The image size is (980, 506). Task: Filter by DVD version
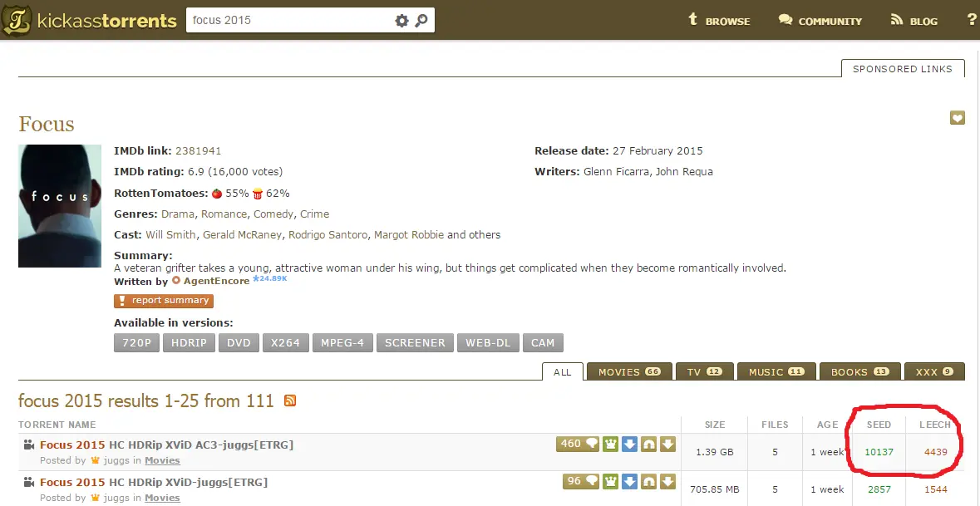pos(239,343)
